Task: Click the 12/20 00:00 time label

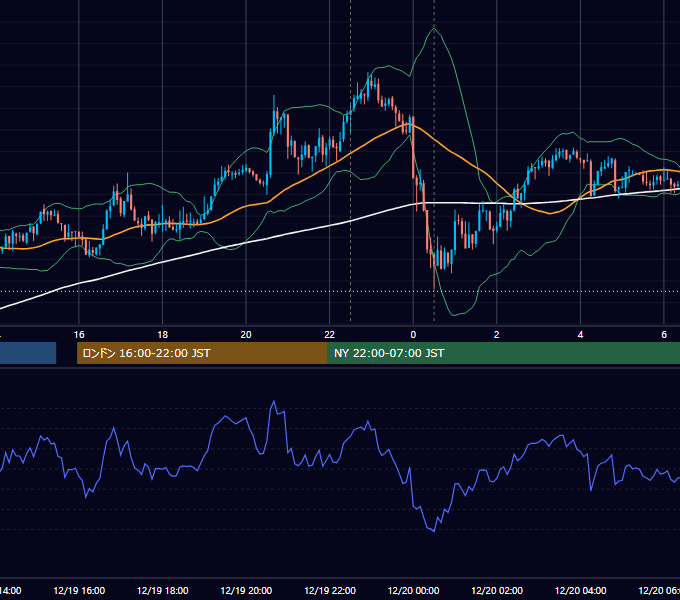Action: [x=413, y=590]
